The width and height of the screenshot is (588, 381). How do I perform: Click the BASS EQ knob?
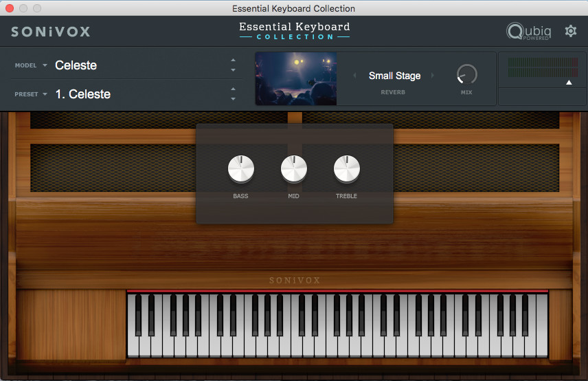240,169
